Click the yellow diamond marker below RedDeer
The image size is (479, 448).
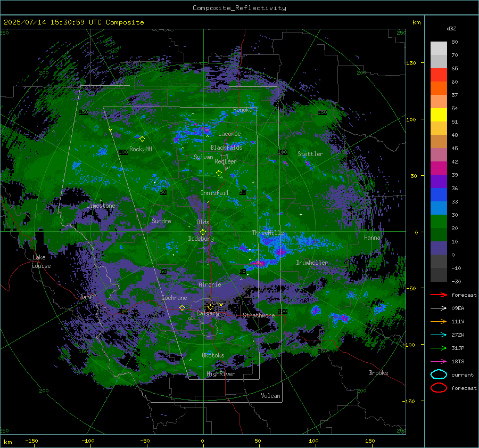(x=219, y=173)
